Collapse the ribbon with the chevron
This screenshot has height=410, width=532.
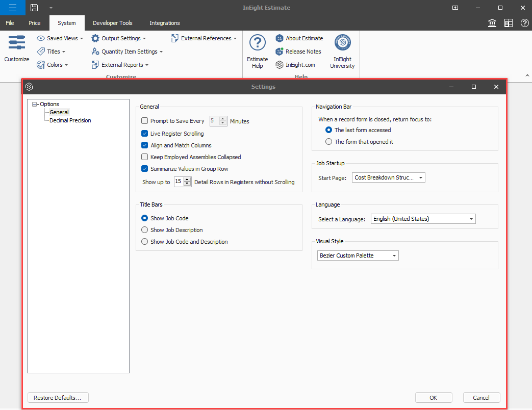tap(527, 75)
